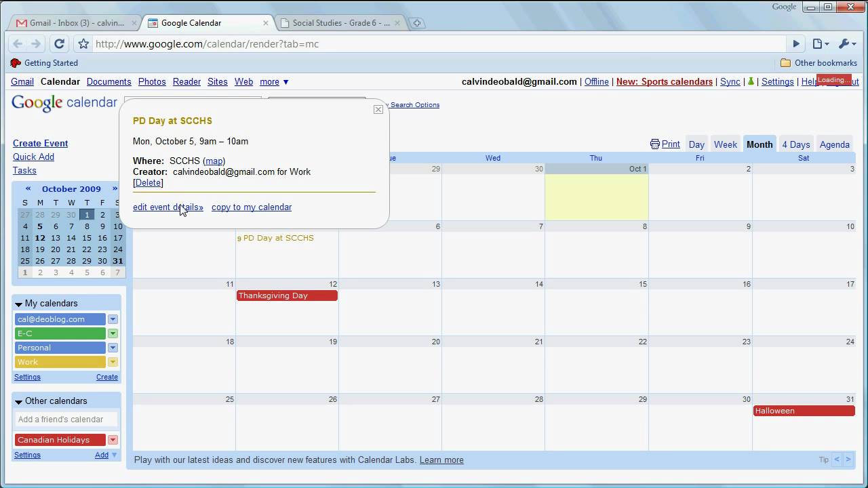Show previous tip arrow

pos(837,460)
